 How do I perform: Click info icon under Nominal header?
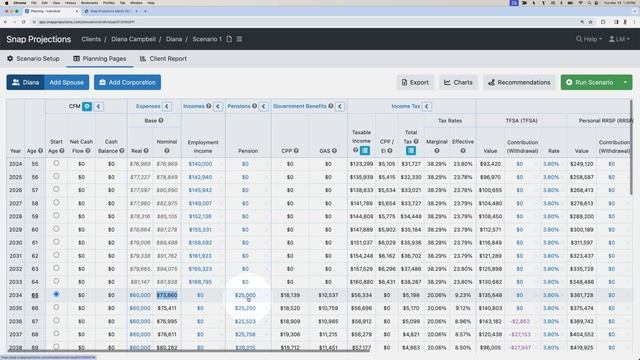point(167,151)
